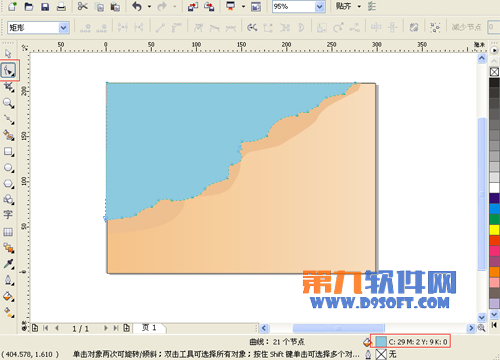Image resolution: width=500 pixels, height=360 pixels.
Task: Select the Shape node-editing tool
Action: pyautogui.click(x=9, y=70)
